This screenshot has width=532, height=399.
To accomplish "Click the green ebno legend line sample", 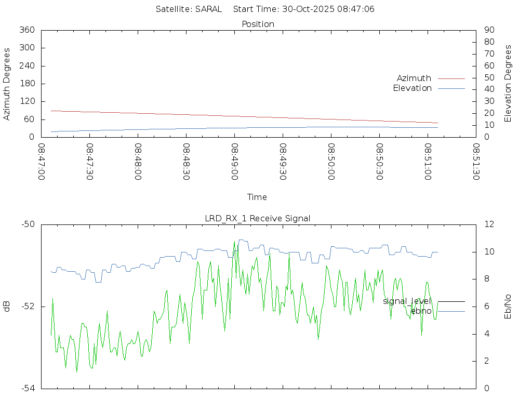I will click(x=451, y=311).
